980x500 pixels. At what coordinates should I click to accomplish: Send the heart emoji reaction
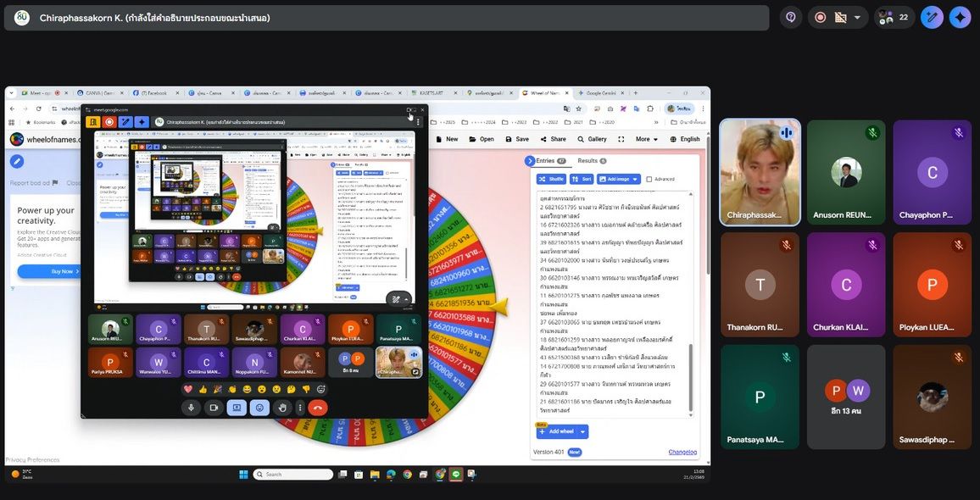click(188, 389)
